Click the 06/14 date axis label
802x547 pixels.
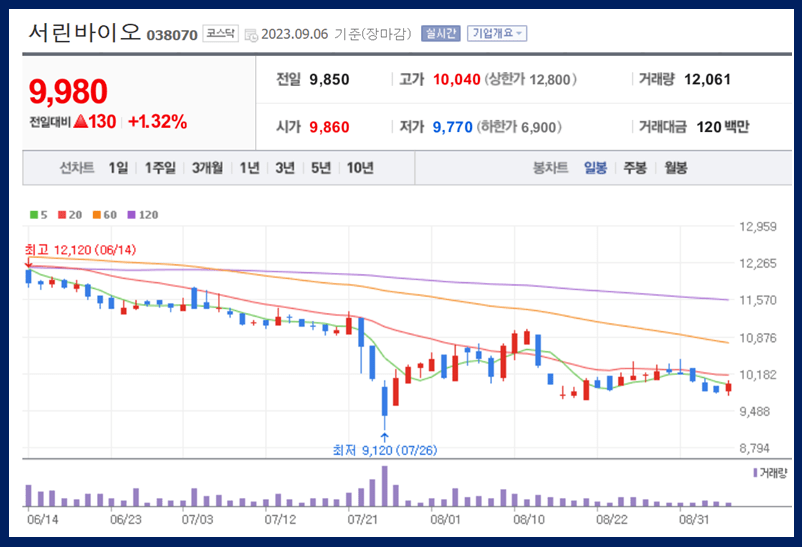pos(42,520)
